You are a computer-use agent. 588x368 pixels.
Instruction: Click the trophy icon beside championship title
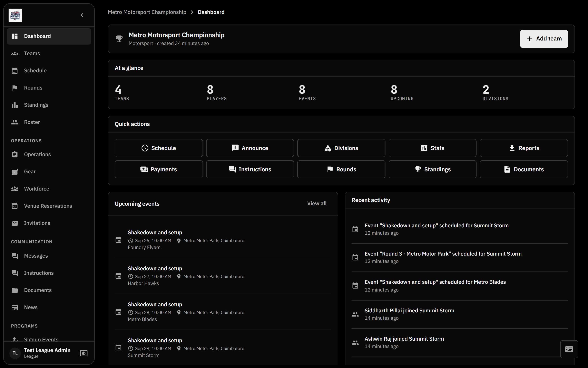point(119,39)
